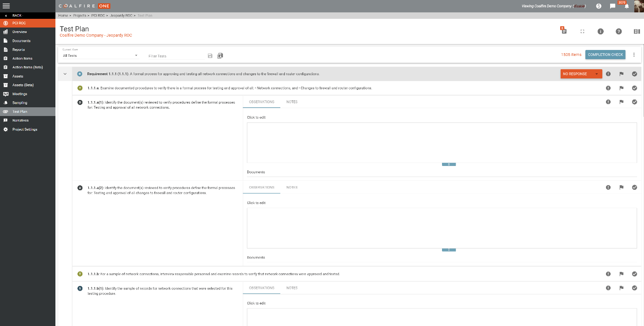644x326 pixels.
Task: Follow the Projects breadcrumb link
Action: pos(80,16)
